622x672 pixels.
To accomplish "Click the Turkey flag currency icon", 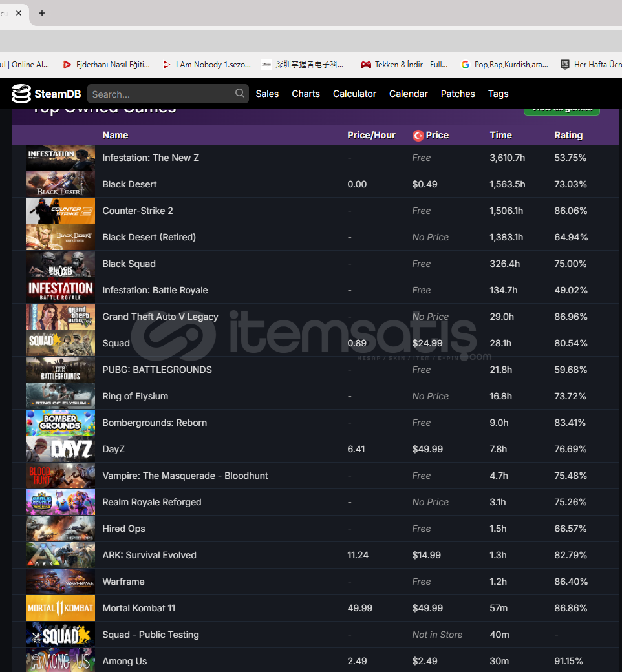I will [418, 136].
